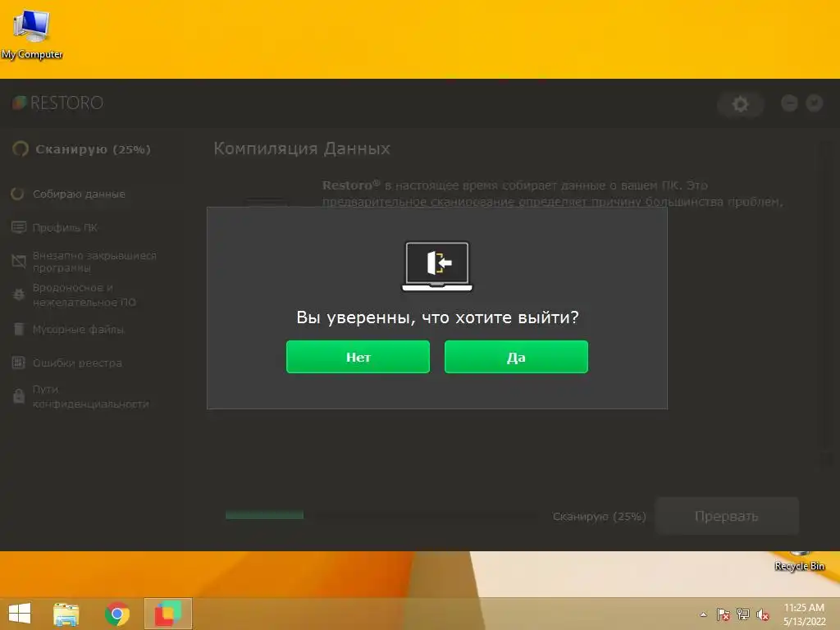Screen dimensions: 840x630
Task: Click the laptop exit icon in dialog
Action: 437,267
